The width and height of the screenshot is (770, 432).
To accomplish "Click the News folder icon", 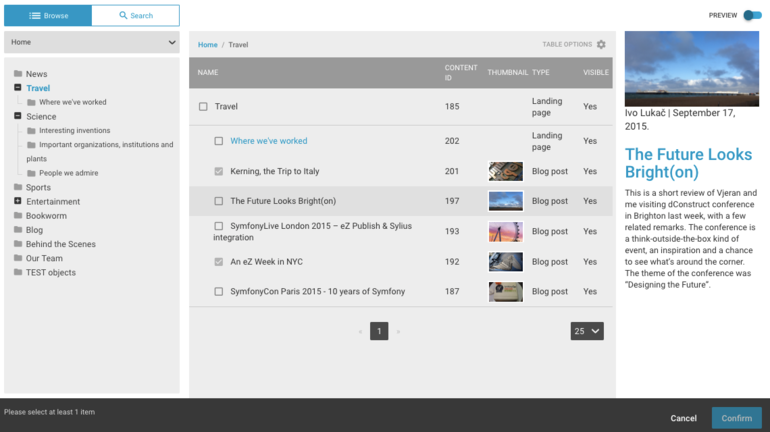I will (18, 74).
